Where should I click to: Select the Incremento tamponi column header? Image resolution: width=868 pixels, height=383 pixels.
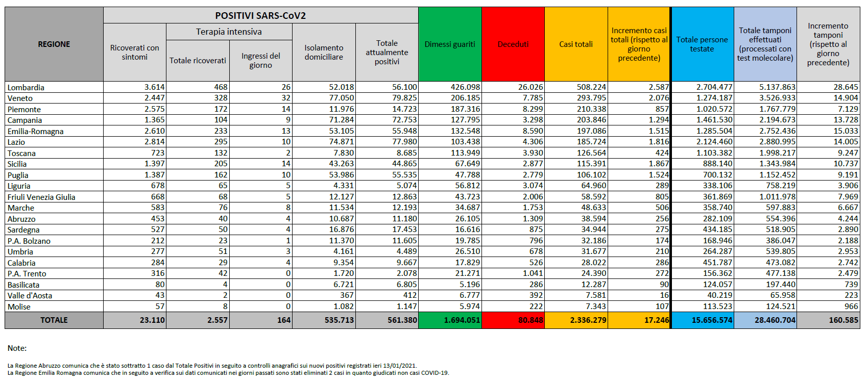(828, 44)
